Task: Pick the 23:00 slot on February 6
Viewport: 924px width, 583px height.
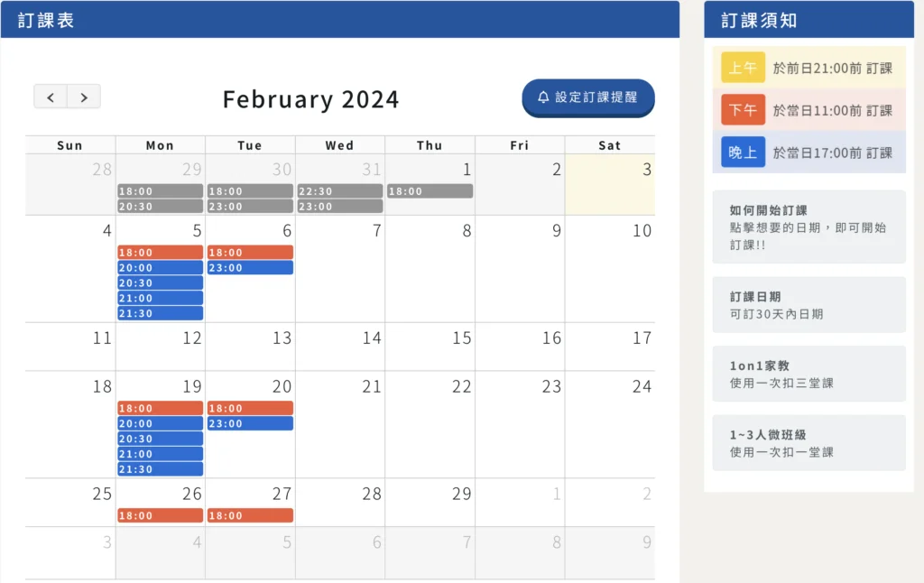Action: [250, 268]
